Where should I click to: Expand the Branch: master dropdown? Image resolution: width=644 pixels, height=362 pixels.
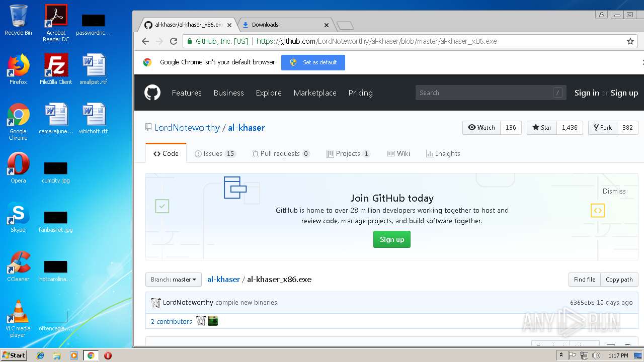174,280
